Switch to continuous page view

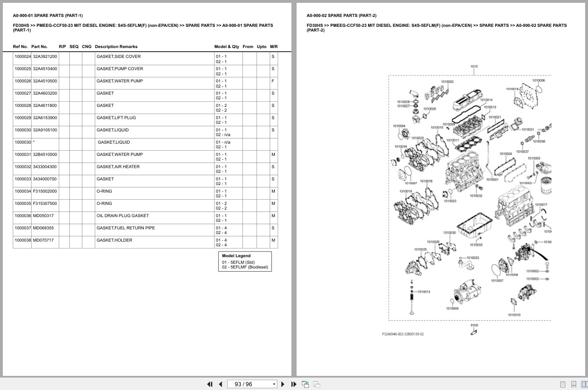574,384
